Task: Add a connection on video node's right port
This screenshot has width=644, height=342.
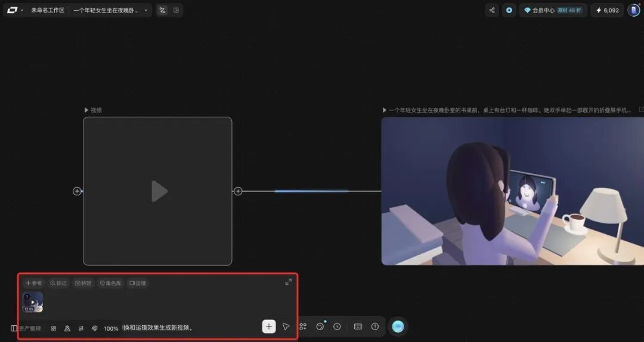Action: (238, 191)
